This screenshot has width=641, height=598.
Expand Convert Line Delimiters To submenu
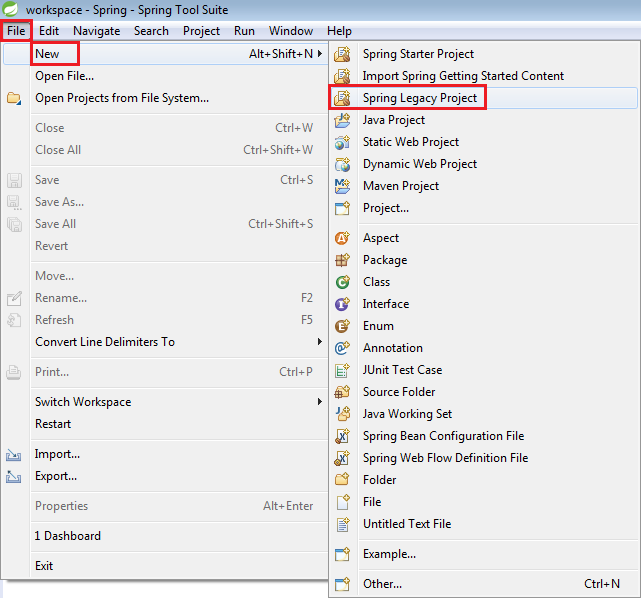[x=320, y=342]
